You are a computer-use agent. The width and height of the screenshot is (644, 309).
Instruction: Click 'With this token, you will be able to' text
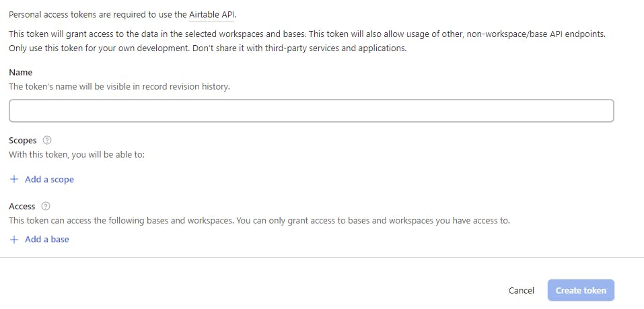[x=77, y=155]
